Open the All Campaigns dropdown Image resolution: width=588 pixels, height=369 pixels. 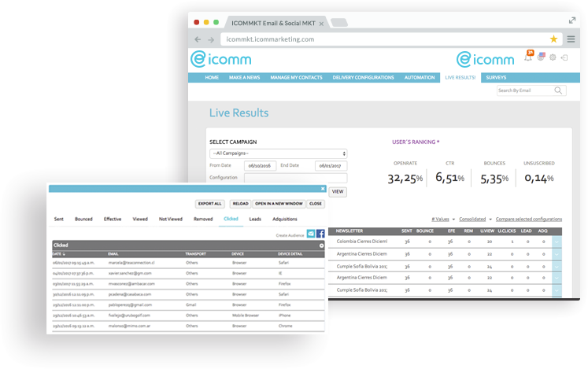[278, 153]
